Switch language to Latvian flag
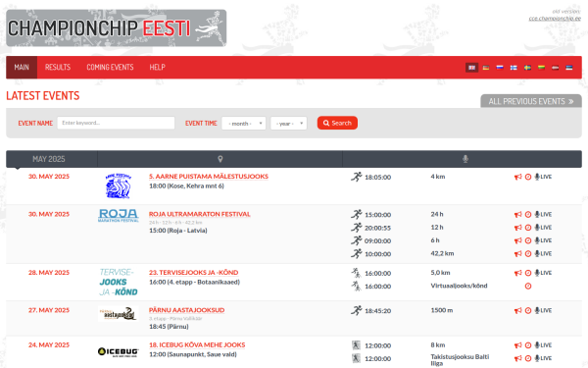 click(x=556, y=68)
